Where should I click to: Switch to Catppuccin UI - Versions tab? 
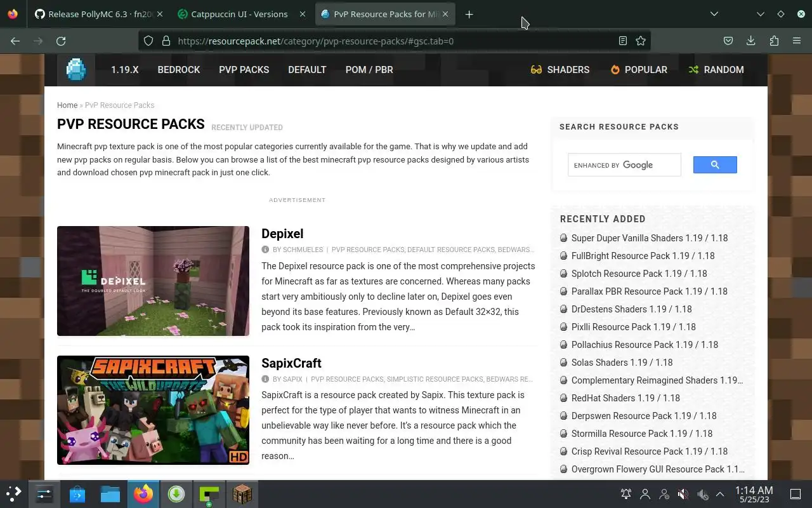click(x=240, y=14)
